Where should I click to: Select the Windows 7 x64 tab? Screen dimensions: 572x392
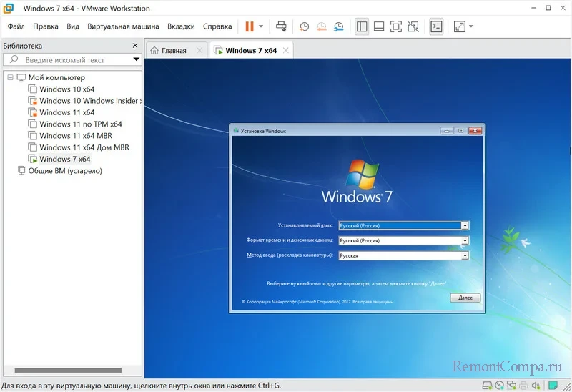[251, 50]
